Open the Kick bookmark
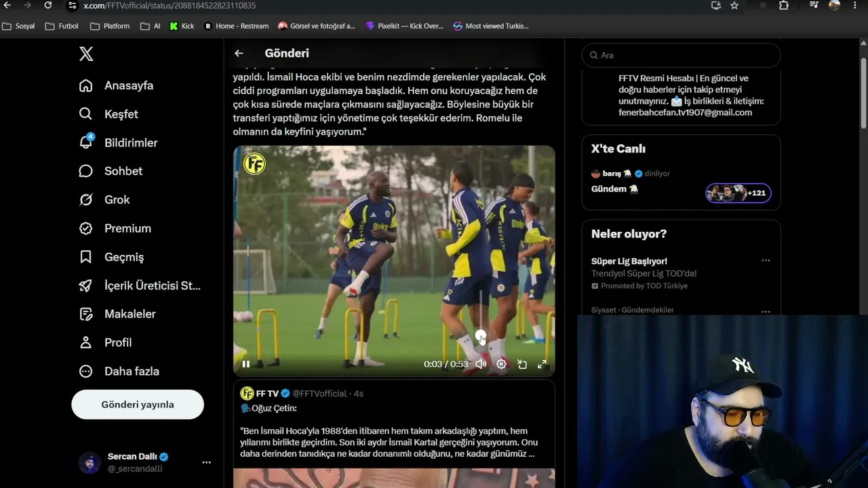This screenshot has height=488, width=868. 182,26
